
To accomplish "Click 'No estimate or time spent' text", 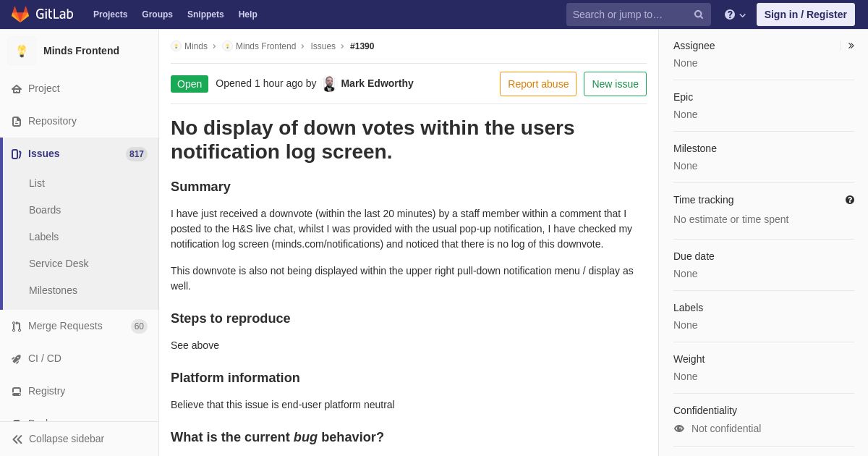I will (x=731, y=219).
